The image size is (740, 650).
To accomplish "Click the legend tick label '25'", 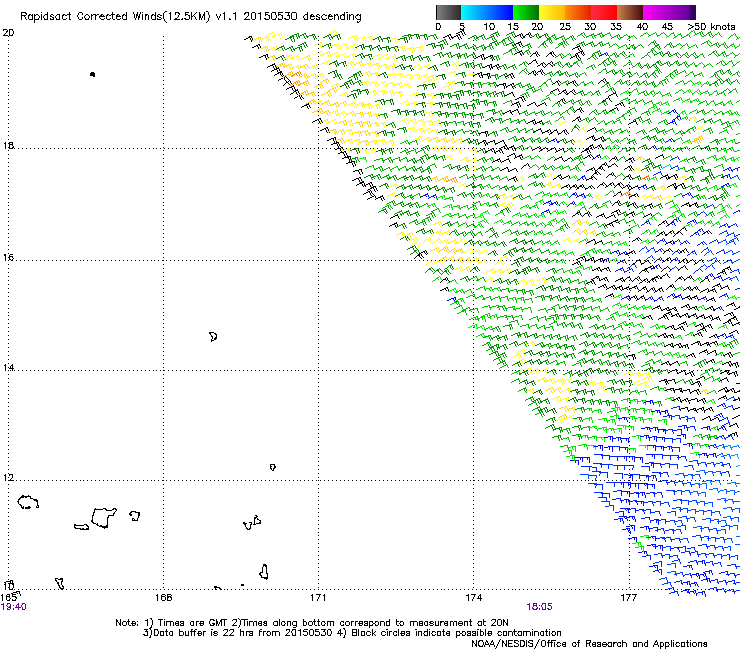I will [565, 26].
